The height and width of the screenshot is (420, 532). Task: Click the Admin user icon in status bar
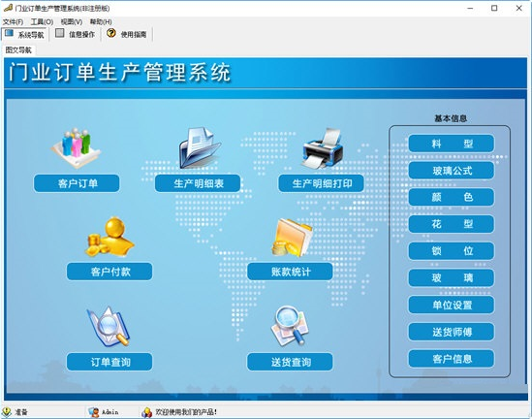click(94, 412)
